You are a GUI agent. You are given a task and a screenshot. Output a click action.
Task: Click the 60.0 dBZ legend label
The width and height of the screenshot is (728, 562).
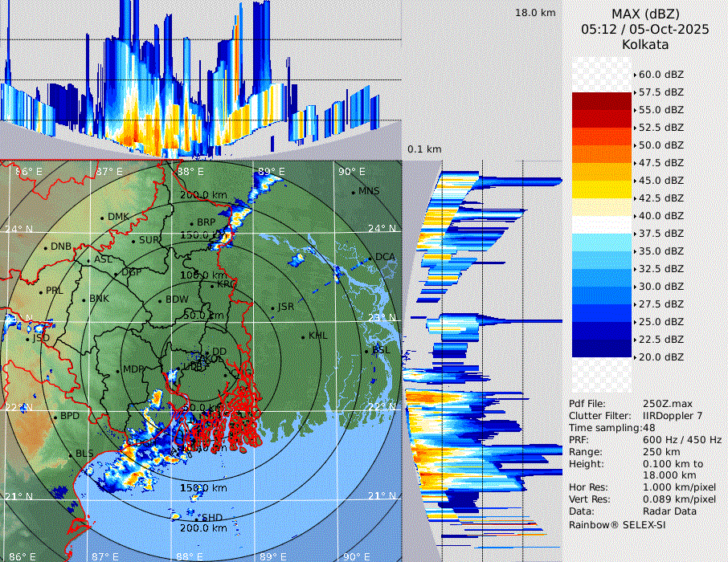click(661, 75)
